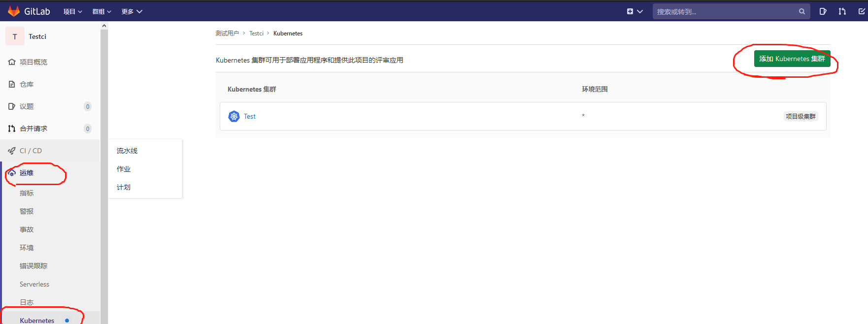This screenshot has width=868, height=324.
Task: Open Testci project name in sidebar
Action: (37, 36)
